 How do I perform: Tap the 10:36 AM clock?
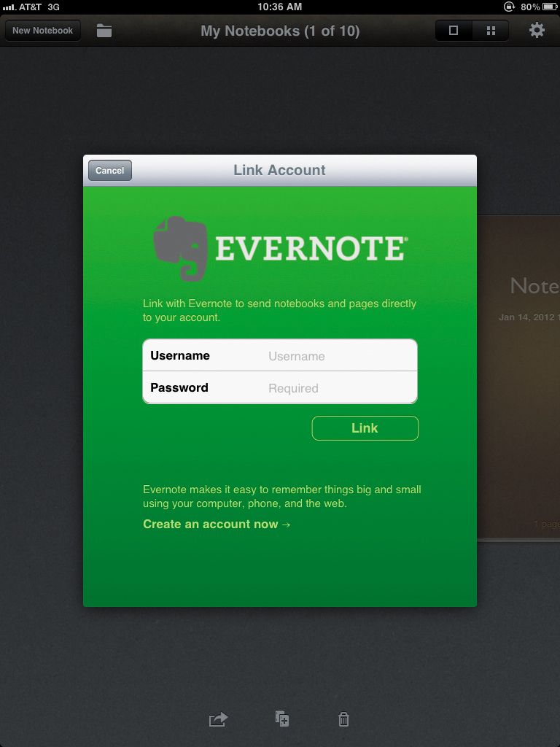tap(279, 7)
